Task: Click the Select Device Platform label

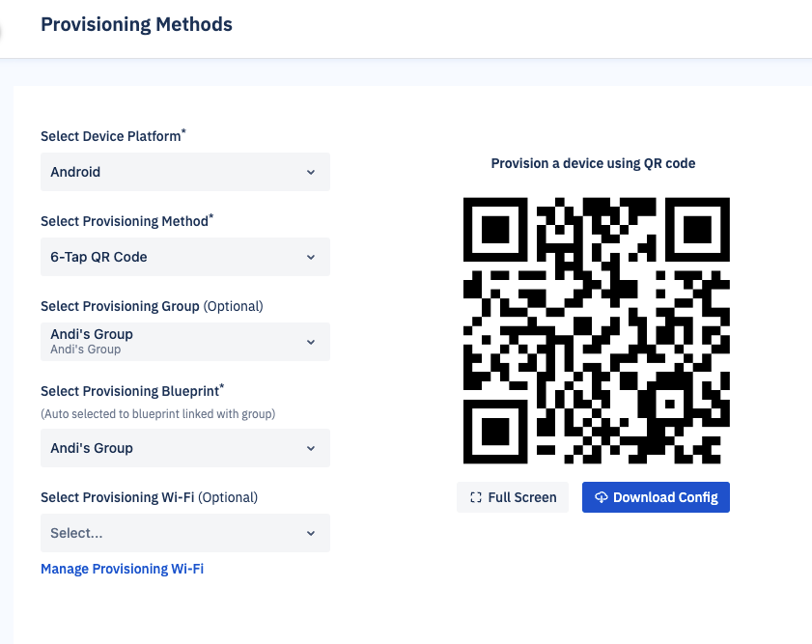Action: tap(113, 136)
